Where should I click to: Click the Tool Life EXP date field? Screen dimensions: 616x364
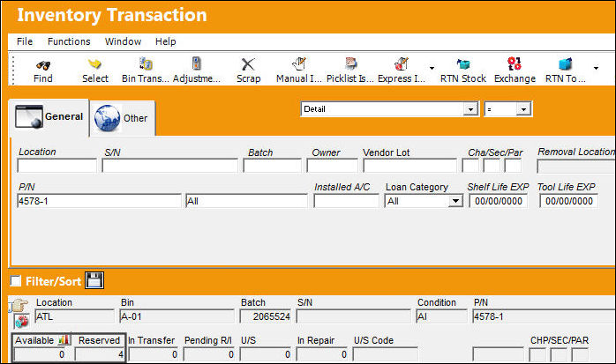[569, 201]
